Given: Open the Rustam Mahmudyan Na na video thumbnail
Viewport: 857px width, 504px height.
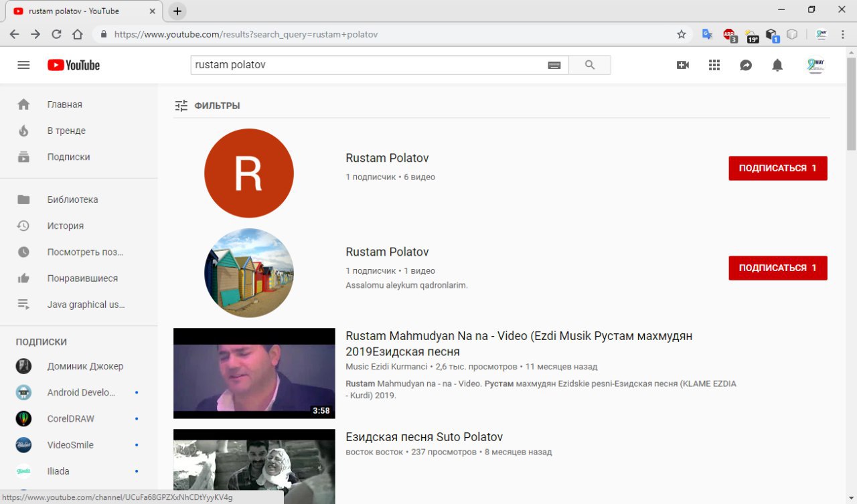Looking at the screenshot, I should (254, 373).
